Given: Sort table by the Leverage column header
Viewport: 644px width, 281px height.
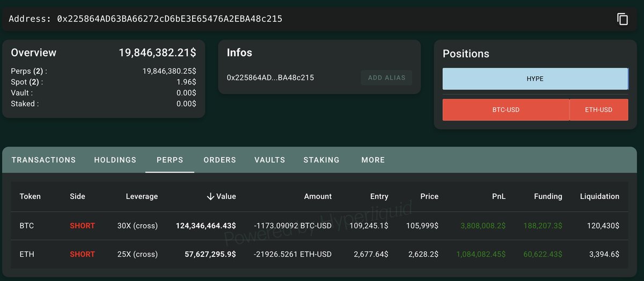Looking at the screenshot, I should pos(142,196).
